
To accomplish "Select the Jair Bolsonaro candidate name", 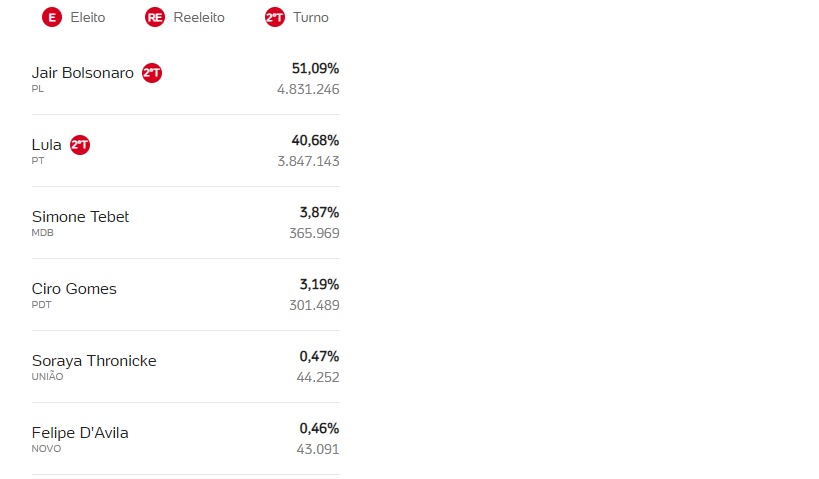I will (x=83, y=73).
